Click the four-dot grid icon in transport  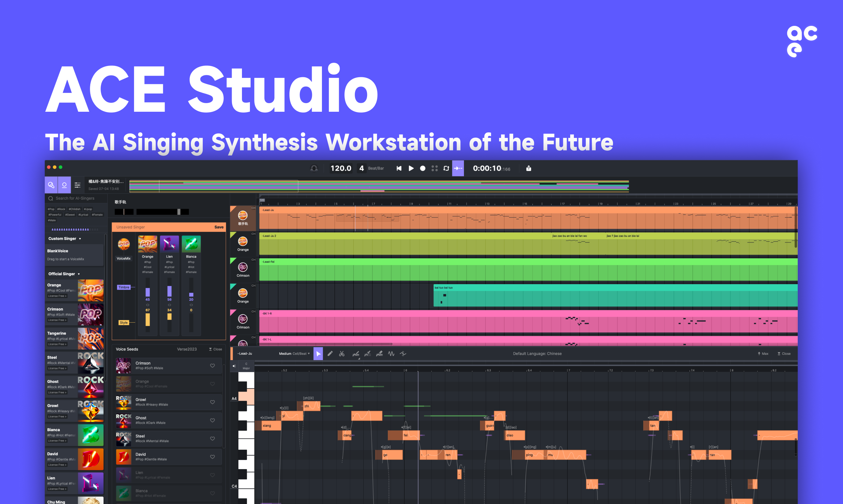click(434, 168)
